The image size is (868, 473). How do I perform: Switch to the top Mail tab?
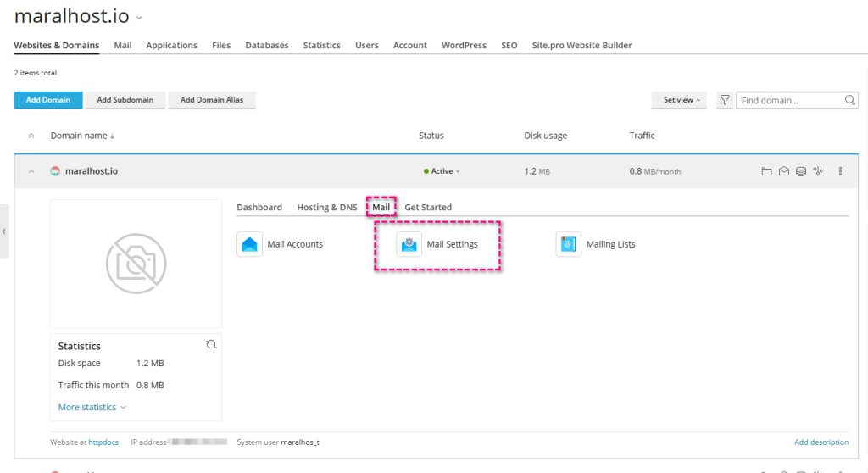click(123, 46)
